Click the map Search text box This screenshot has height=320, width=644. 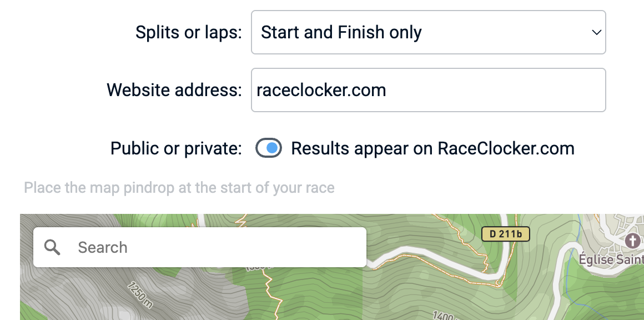[217, 247]
